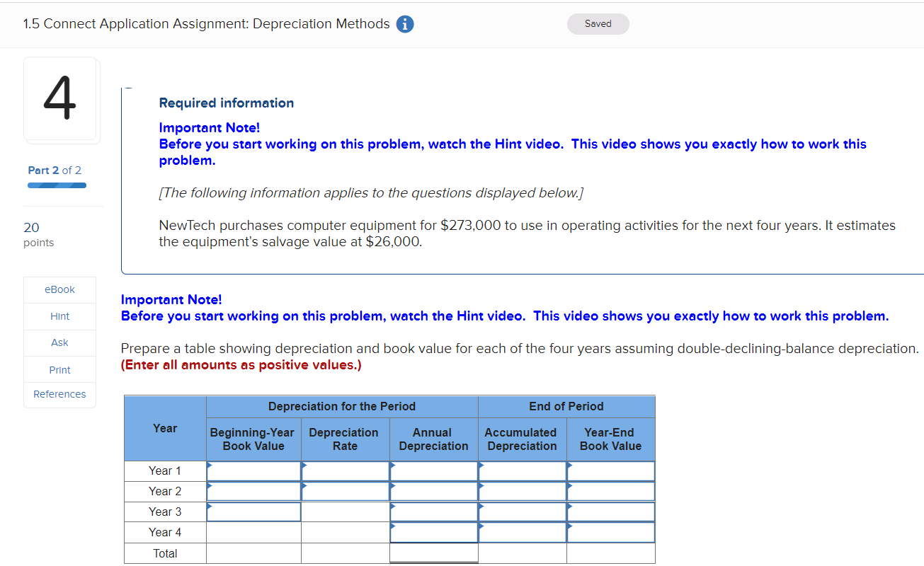
Task: Click Year 2 Year-End Book Value field
Action: pyautogui.click(x=610, y=491)
